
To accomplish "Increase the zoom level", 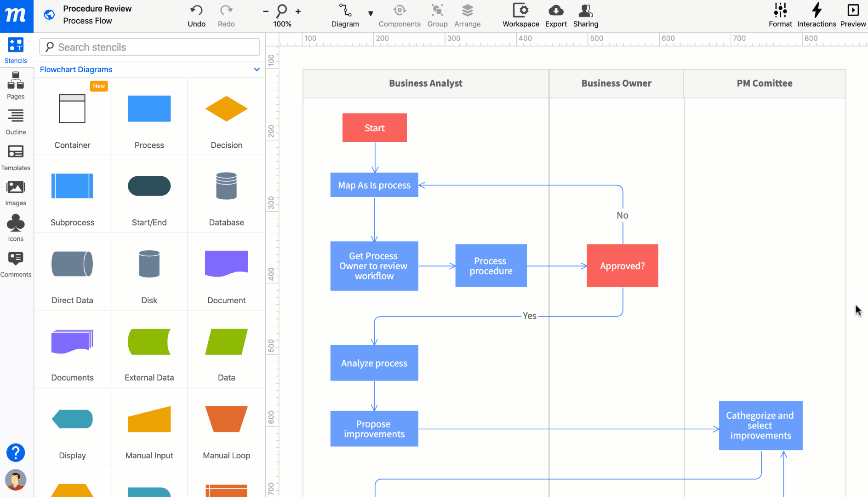I will coord(298,10).
